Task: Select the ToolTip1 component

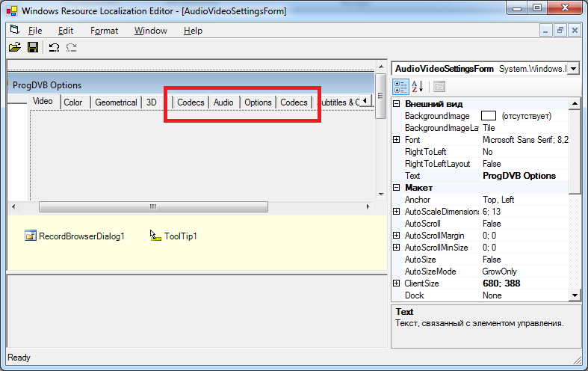Action: (x=173, y=236)
